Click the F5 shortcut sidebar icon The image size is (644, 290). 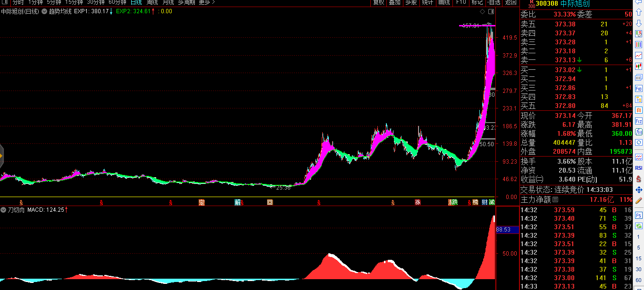click(639, 215)
